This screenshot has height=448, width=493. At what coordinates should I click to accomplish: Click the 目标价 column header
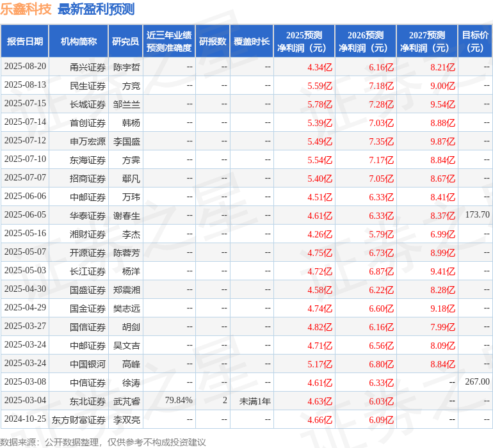(x=475, y=41)
